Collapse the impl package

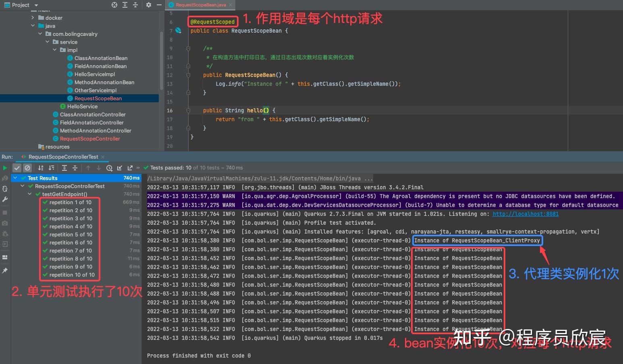(54, 50)
